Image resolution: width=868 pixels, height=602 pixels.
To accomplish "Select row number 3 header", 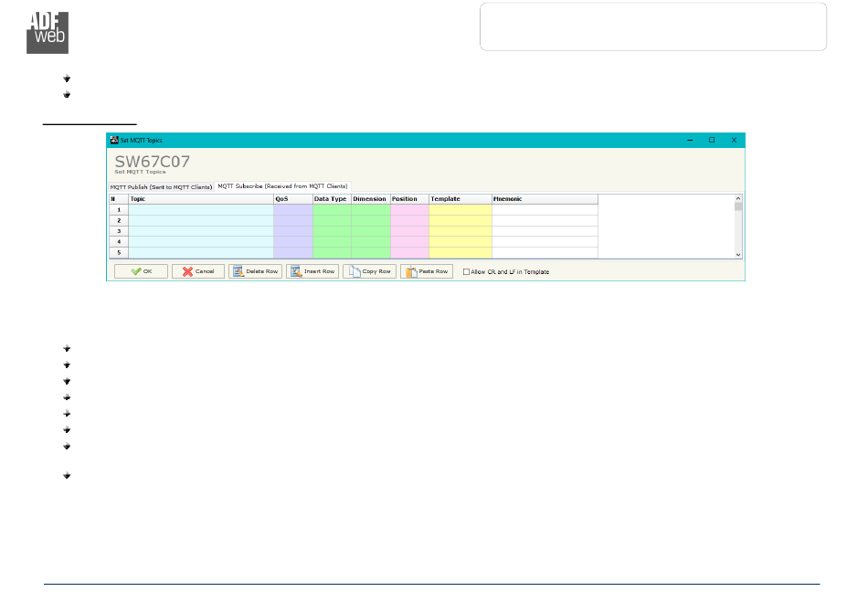I will [x=119, y=231].
